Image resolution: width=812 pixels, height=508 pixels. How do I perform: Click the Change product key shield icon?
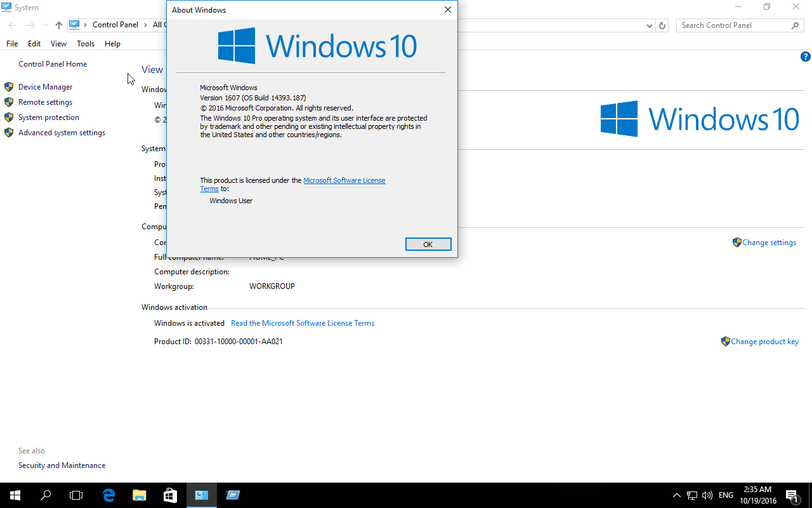pyautogui.click(x=725, y=341)
